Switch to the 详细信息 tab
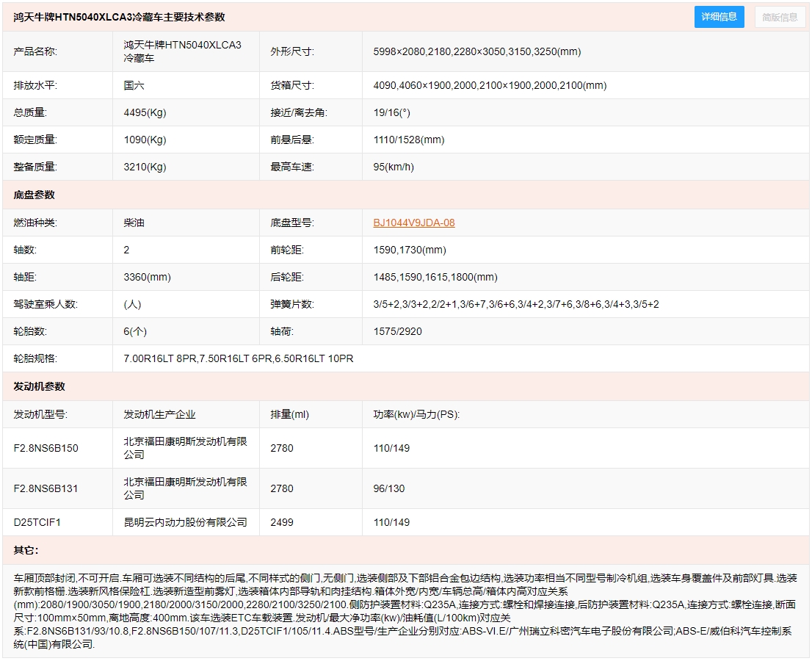812x661 pixels. (x=719, y=17)
